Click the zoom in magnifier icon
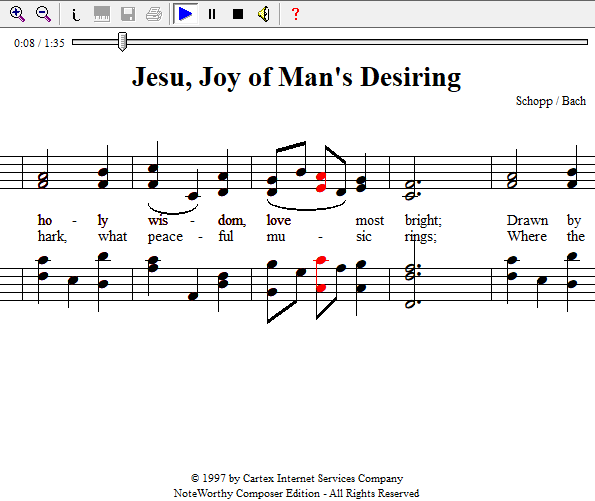Screen dimensions: 595x501 (17, 14)
